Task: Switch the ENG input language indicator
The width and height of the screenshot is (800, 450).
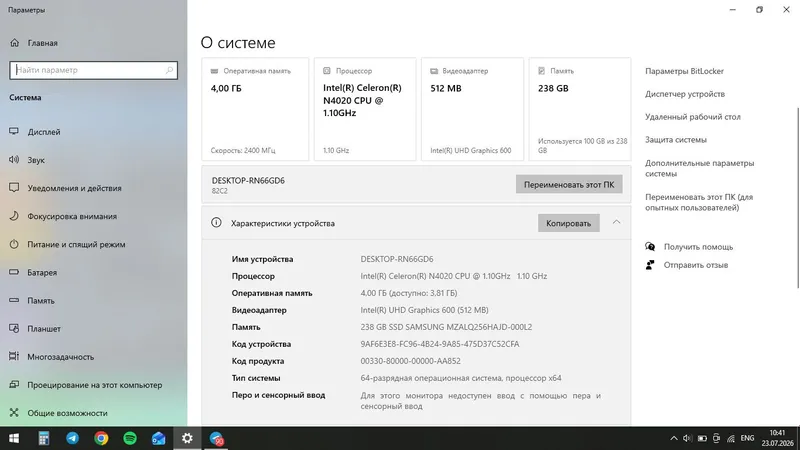Action: tap(747, 438)
